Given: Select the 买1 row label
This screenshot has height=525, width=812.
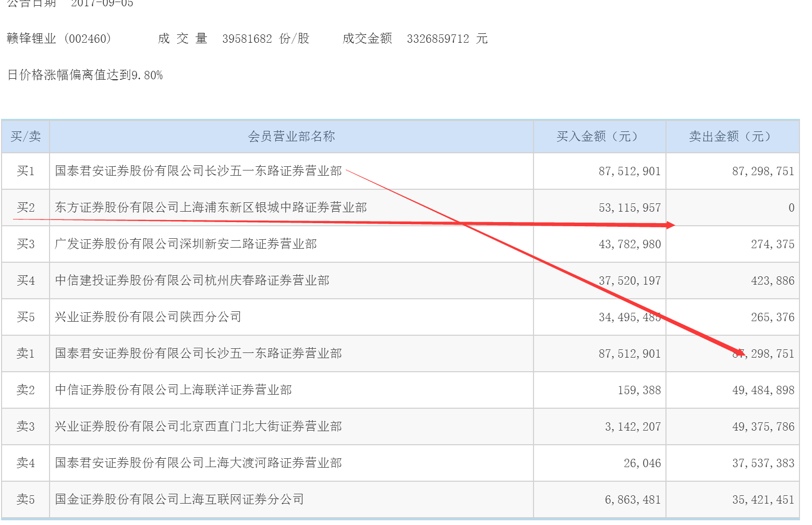Looking at the screenshot, I should pos(26,171).
